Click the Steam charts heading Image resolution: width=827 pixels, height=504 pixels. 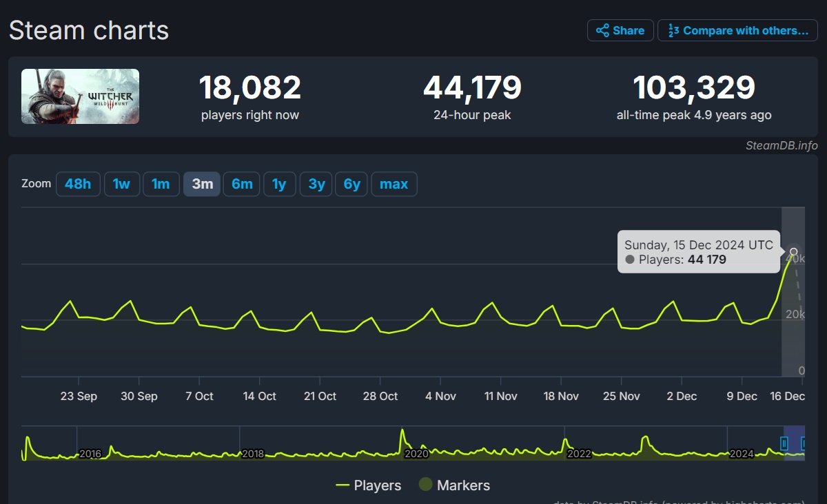click(x=88, y=30)
